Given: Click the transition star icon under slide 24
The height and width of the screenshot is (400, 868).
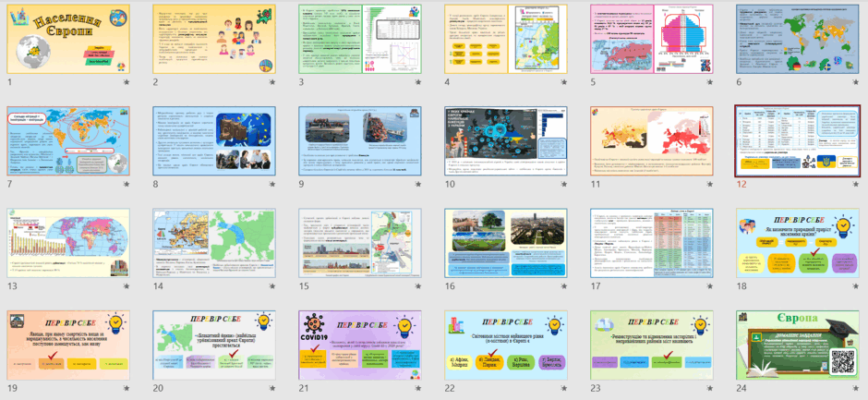Looking at the screenshot, I should point(856,388).
